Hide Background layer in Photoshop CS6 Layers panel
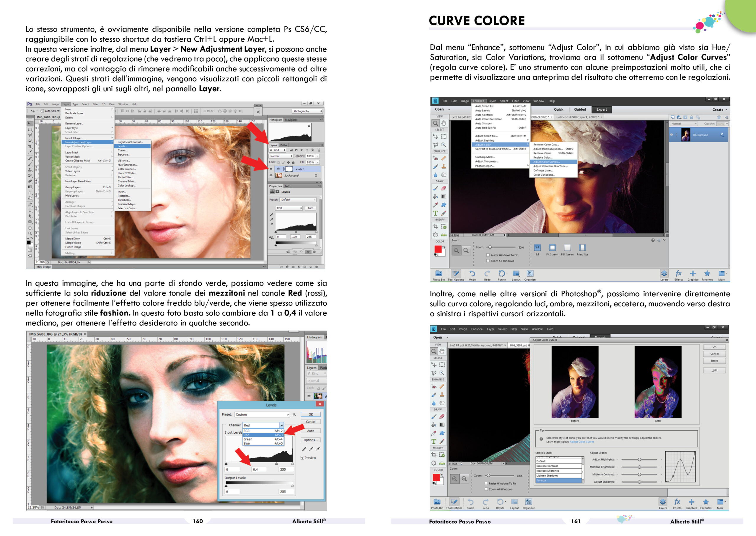756x536 pixels. click(271, 176)
